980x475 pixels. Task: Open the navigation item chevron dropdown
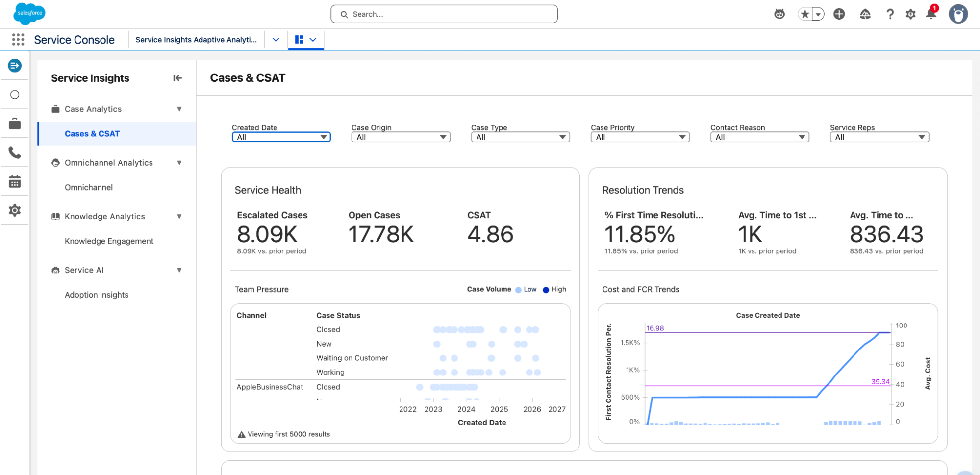point(276,40)
